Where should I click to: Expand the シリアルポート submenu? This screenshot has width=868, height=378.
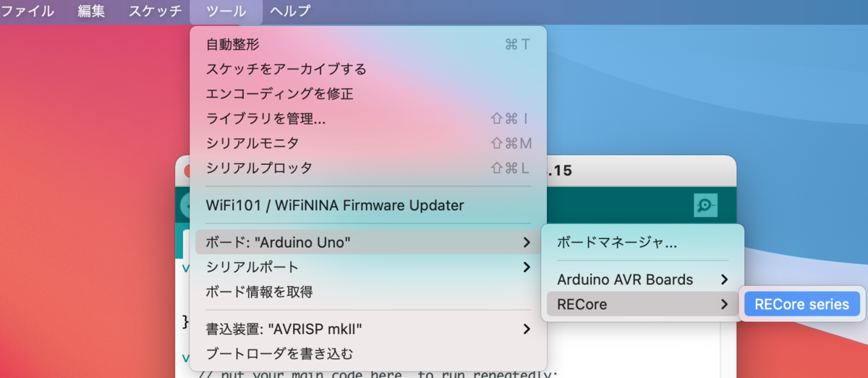click(368, 267)
